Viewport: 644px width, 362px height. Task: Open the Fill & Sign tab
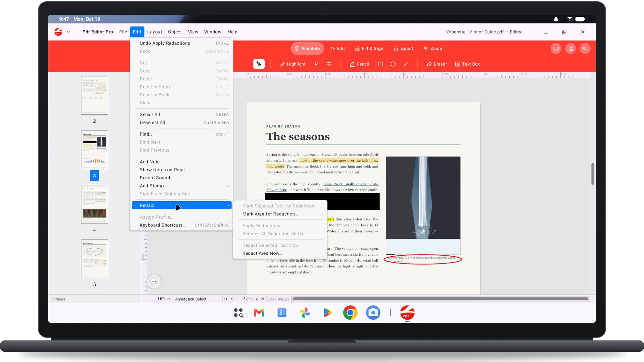[369, 49]
